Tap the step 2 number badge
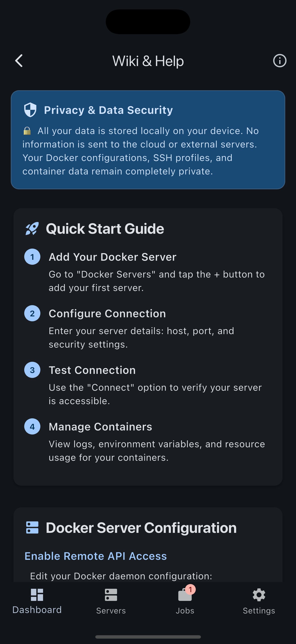 click(x=32, y=313)
